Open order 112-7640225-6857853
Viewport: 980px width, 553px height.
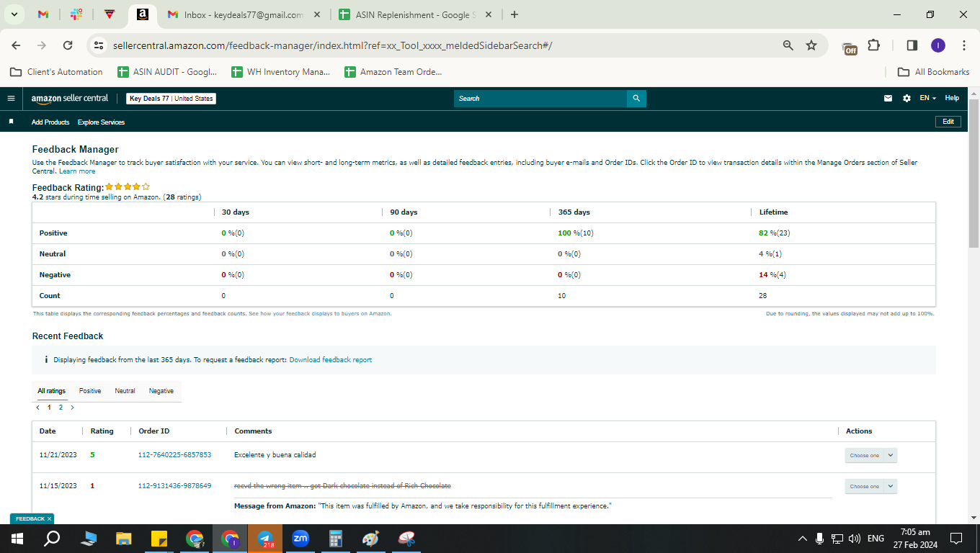tap(174, 455)
